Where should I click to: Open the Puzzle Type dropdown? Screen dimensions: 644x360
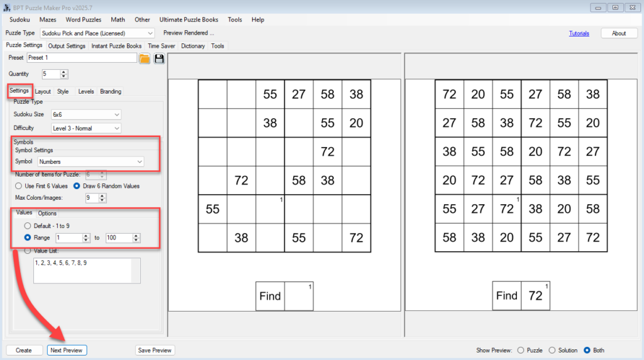click(97, 33)
